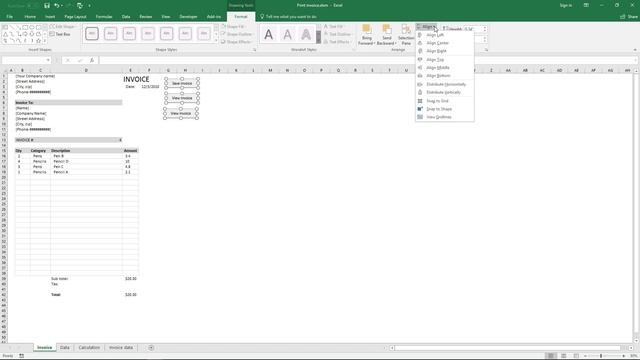Click the INVOICE heading cell
Image resolution: width=640 pixels, height=360 pixels.
[x=136, y=79]
